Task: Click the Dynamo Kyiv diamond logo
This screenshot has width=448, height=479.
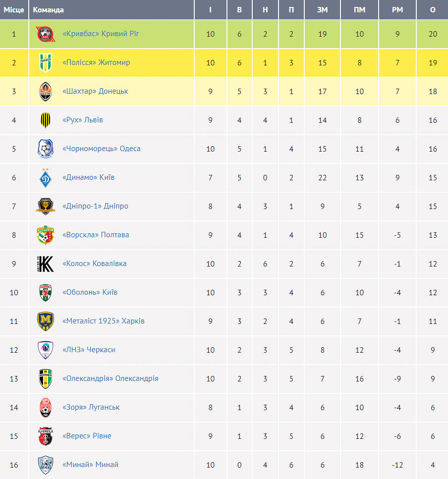Action: coord(46,177)
